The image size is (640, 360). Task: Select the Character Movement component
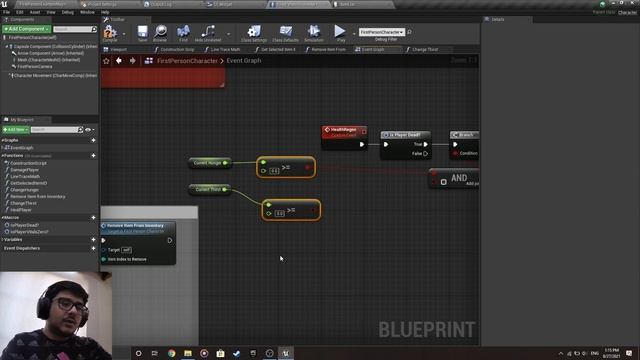click(55, 76)
